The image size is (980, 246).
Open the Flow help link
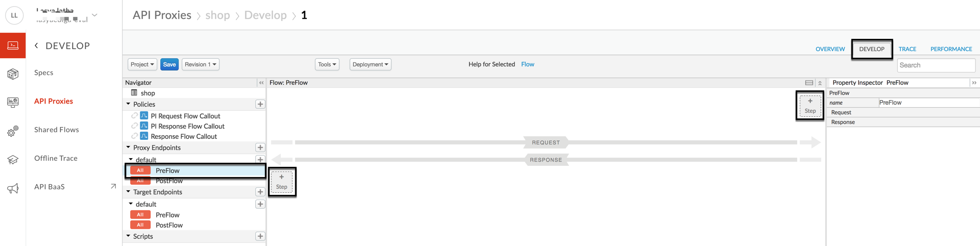point(527,64)
